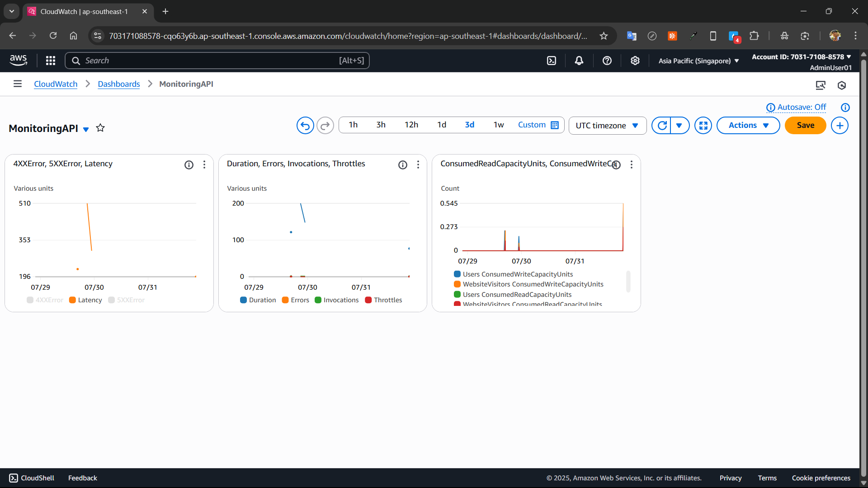Image resolution: width=868 pixels, height=488 pixels.
Task: Select the 1h time range
Action: pyautogui.click(x=353, y=125)
